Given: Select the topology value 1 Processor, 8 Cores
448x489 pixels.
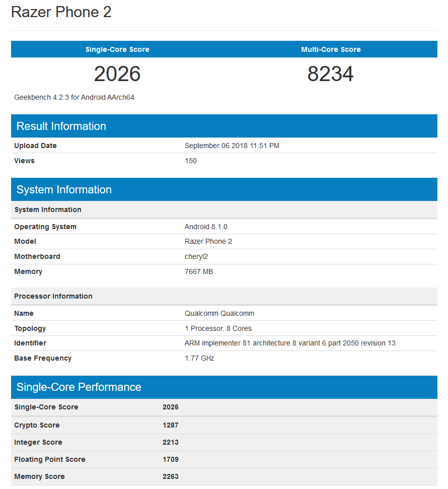Looking at the screenshot, I should click(x=218, y=328).
